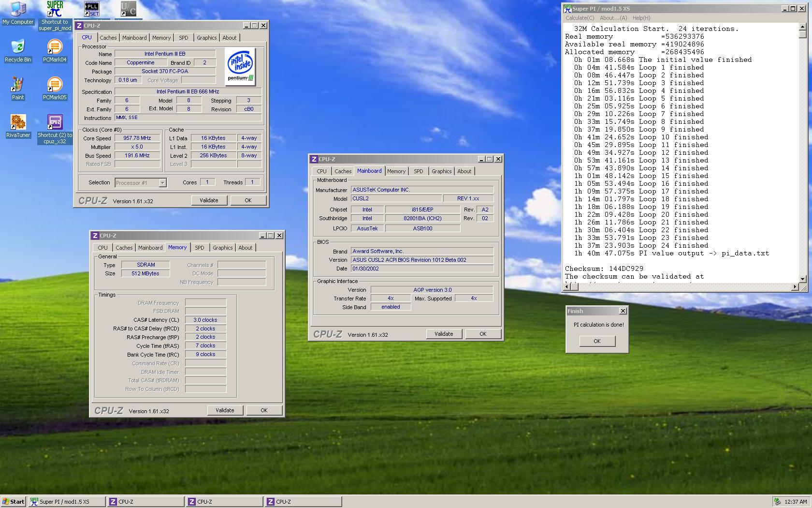Click Validate in the CPU-Z Memory window
The image size is (812, 508).
click(225, 410)
